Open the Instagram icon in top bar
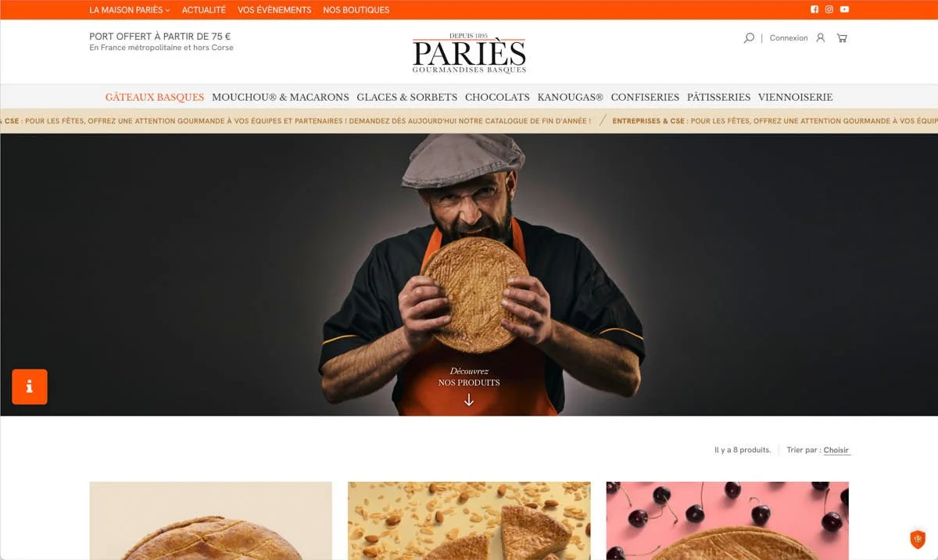The image size is (938, 560). [x=829, y=9]
